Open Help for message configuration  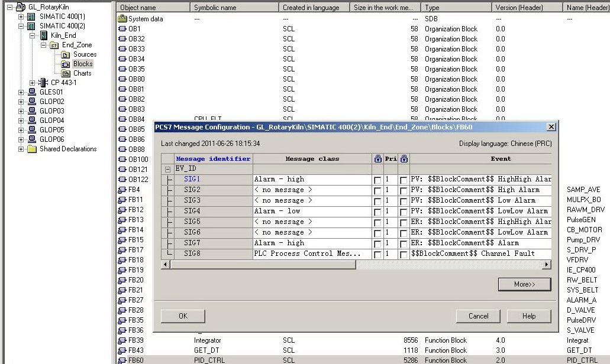click(x=529, y=316)
